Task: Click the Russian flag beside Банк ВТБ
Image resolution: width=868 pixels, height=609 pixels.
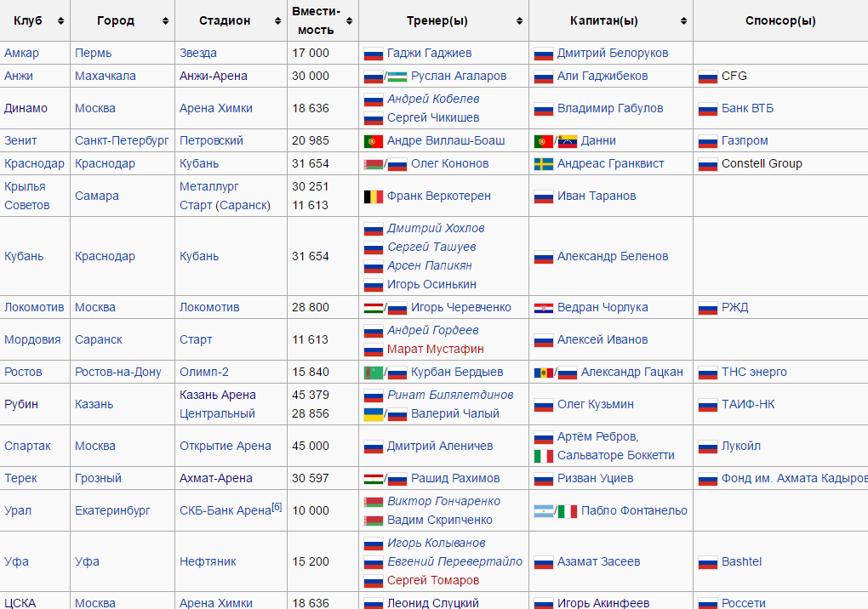Action: 707,109
